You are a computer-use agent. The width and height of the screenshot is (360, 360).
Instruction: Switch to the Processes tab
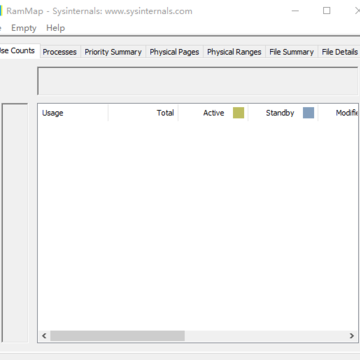click(60, 52)
